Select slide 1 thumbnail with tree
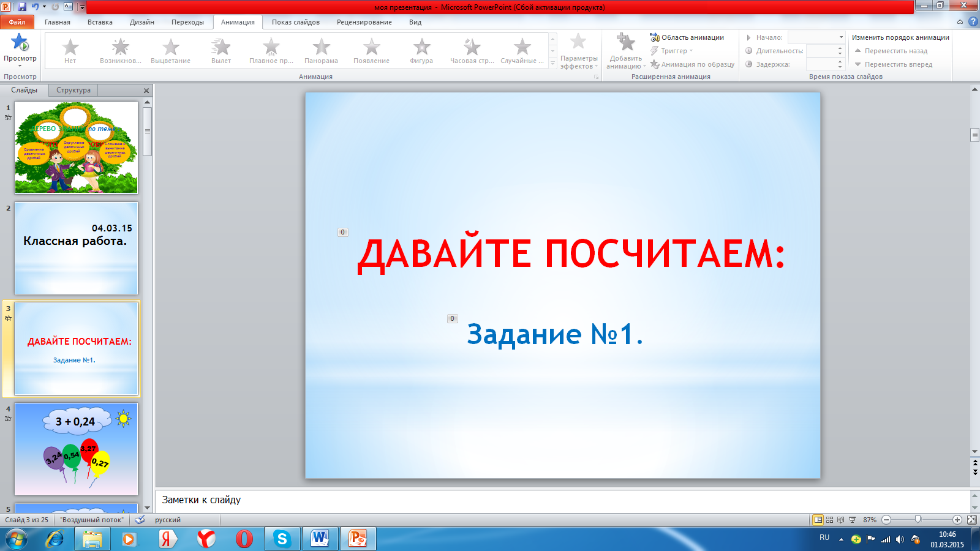Screen dimensions: 980x551 (x=77, y=148)
